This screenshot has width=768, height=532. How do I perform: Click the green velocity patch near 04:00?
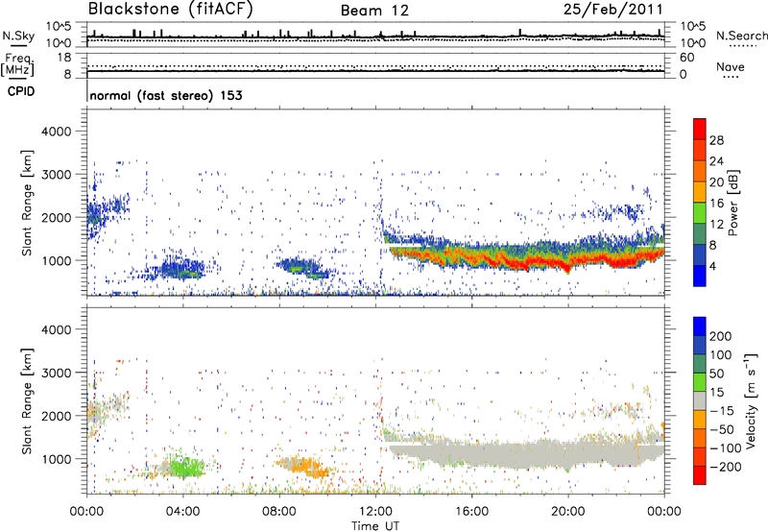(185, 466)
